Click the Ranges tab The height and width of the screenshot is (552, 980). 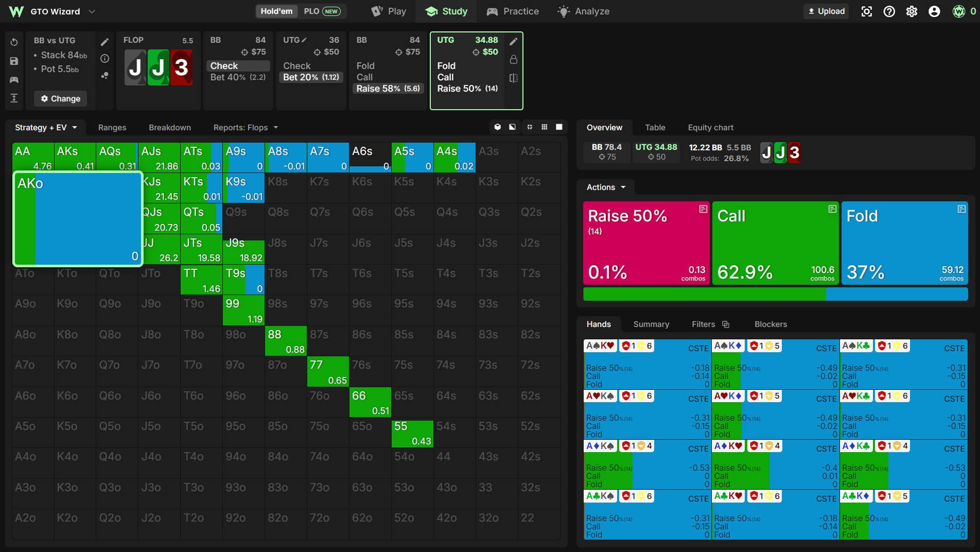tap(112, 127)
